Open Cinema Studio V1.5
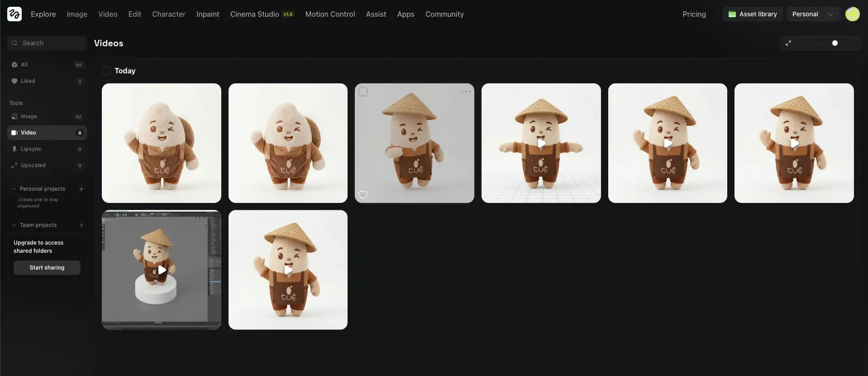This screenshot has width=868, height=376. click(x=262, y=14)
